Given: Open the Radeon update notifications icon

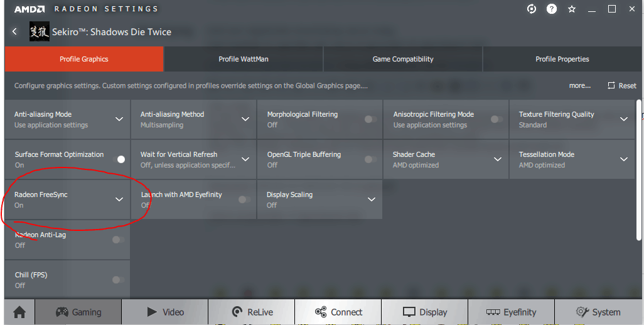Looking at the screenshot, I should [x=532, y=9].
